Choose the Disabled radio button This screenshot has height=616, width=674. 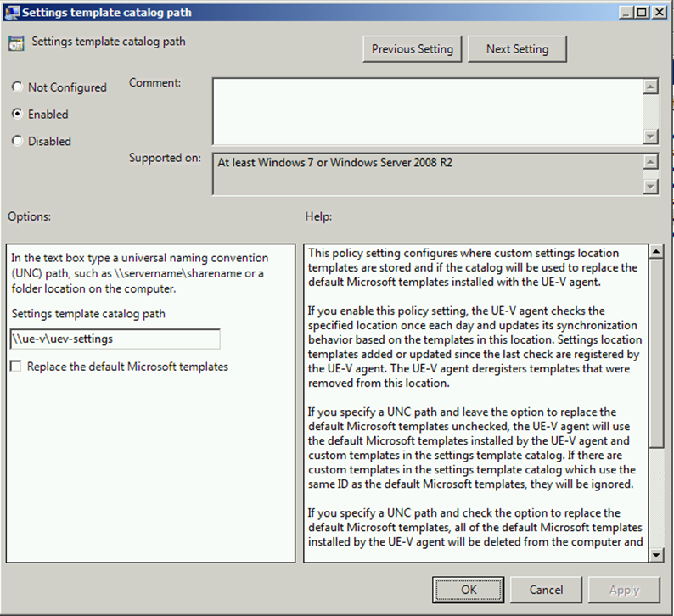(x=18, y=142)
